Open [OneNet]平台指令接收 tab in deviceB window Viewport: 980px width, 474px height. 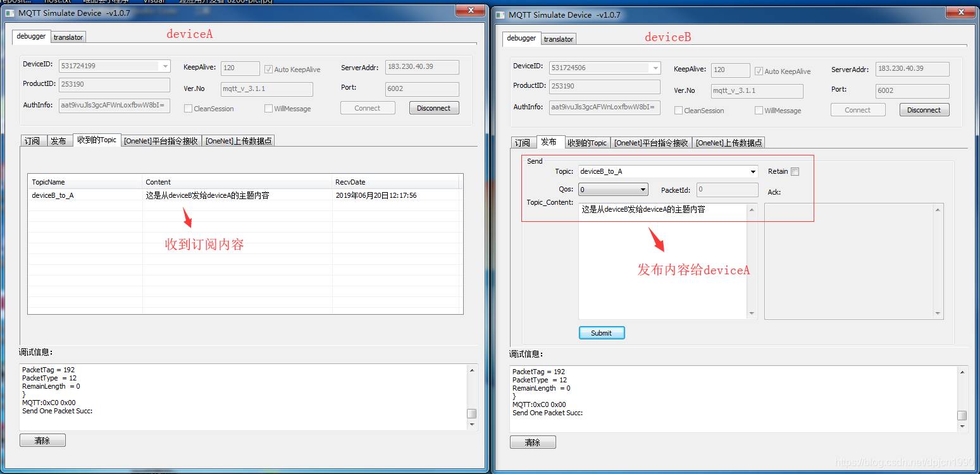[651, 143]
